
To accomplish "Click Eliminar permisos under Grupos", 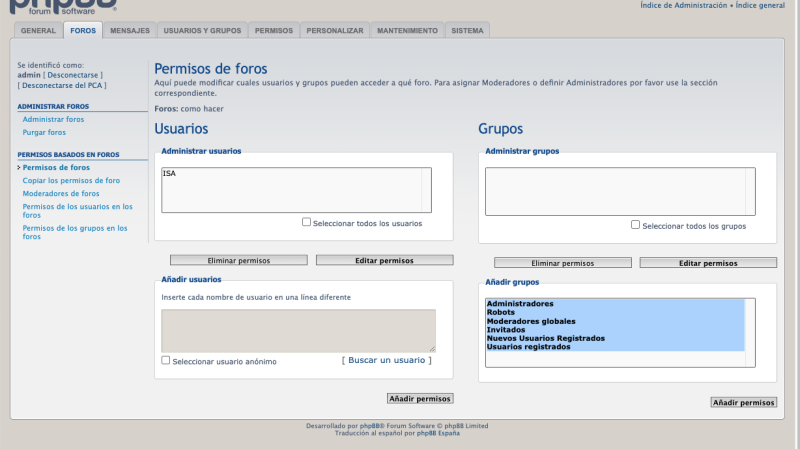I will point(563,263).
